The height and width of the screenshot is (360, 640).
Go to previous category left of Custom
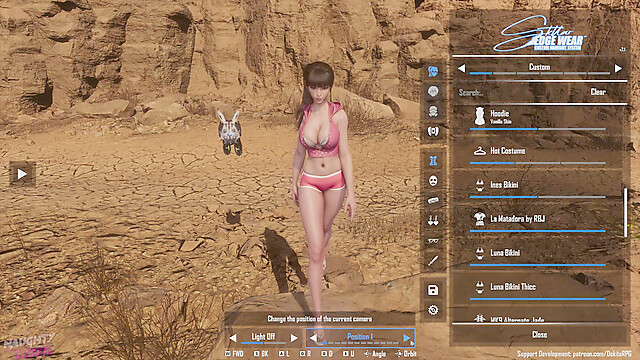[462, 68]
